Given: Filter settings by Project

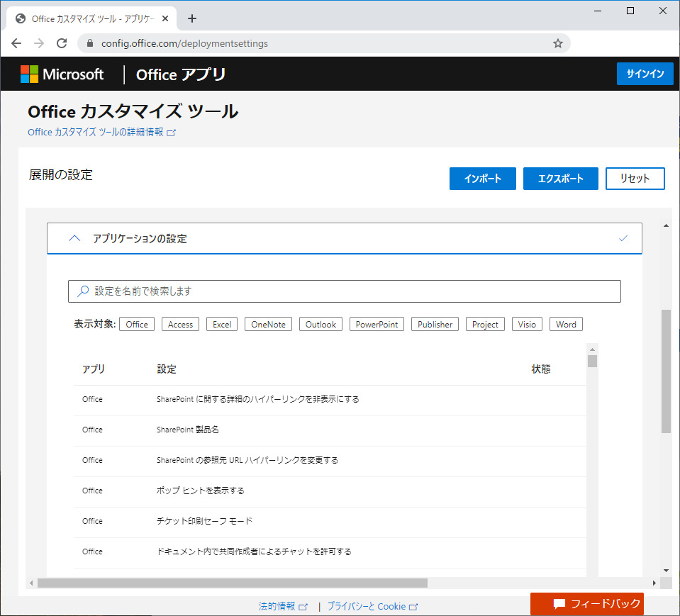Looking at the screenshot, I should click(485, 324).
